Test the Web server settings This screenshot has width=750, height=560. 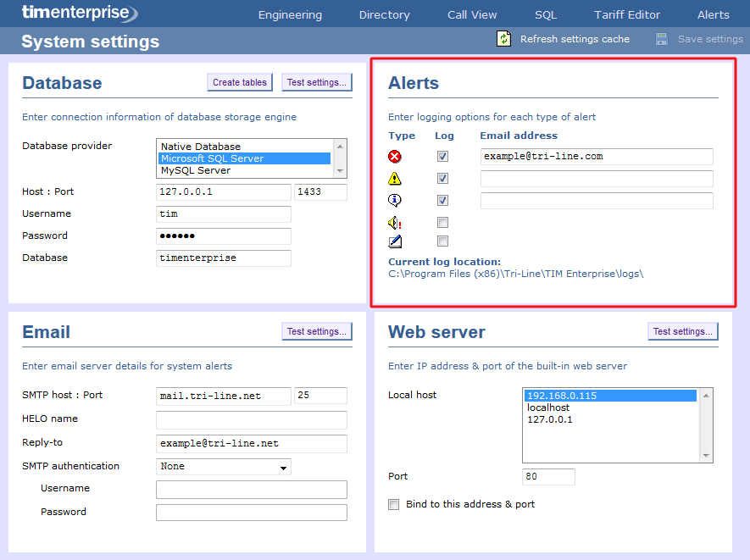pos(682,330)
